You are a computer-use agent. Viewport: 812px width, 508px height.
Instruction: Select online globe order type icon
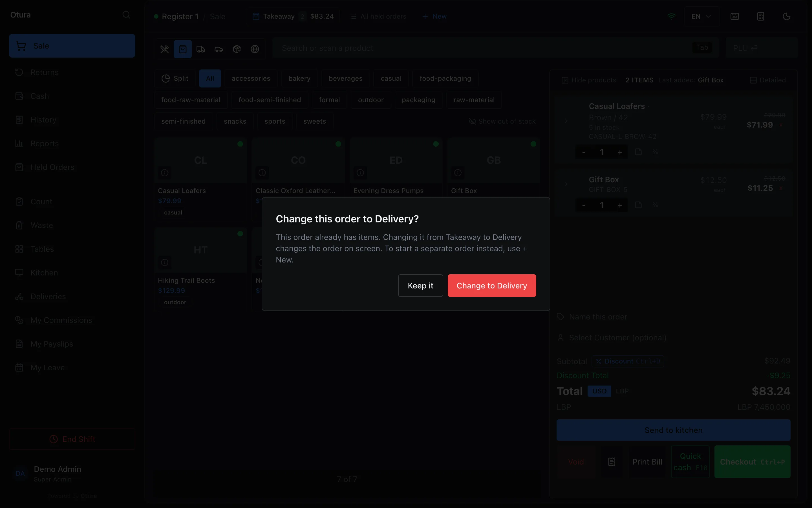(255, 49)
